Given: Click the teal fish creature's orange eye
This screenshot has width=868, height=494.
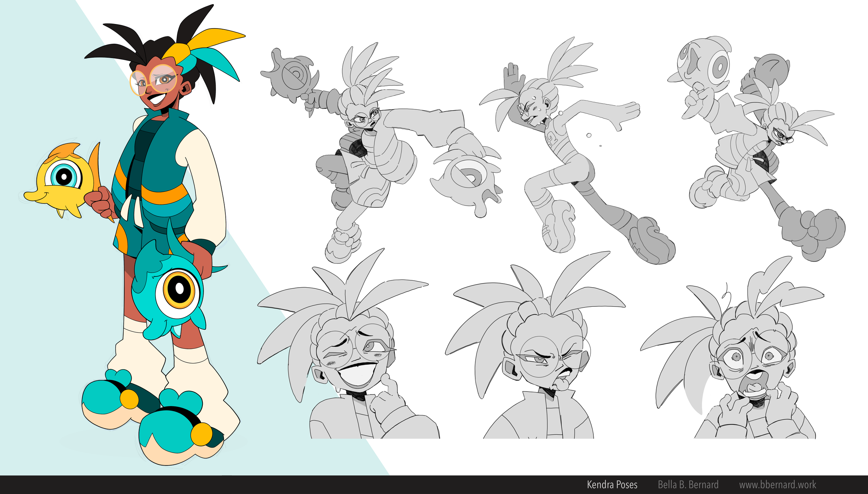Looking at the screenshot, I should point(180,288).
